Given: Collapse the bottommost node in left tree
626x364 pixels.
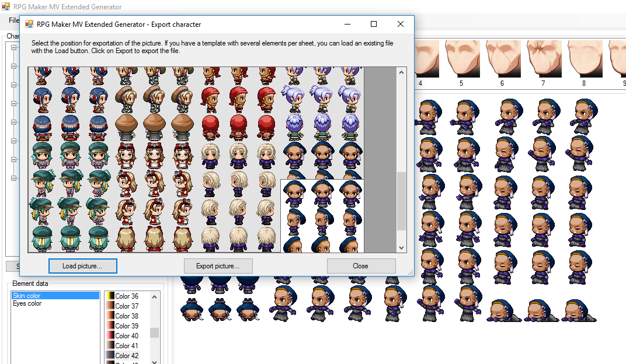Looking at the screenshot, I should [x=13, y=178].
